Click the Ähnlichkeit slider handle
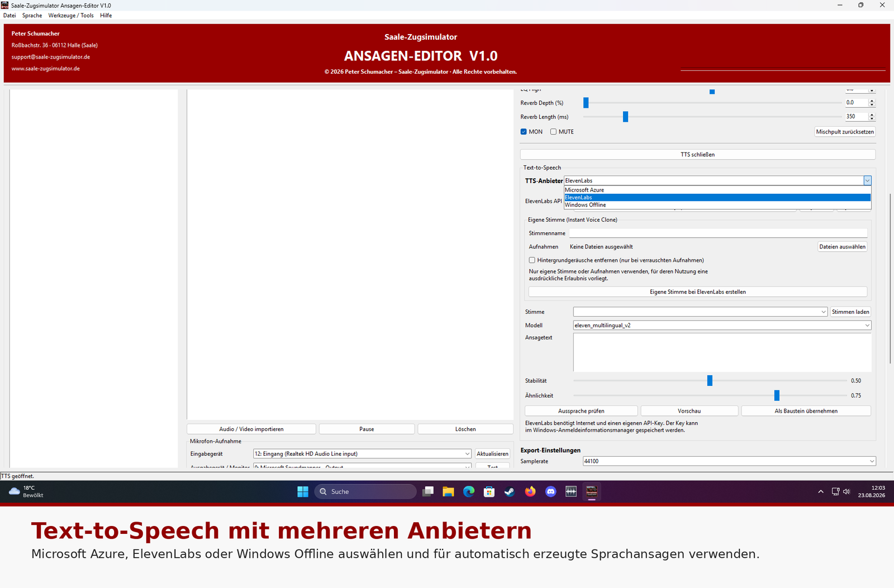 pos(777,395)
